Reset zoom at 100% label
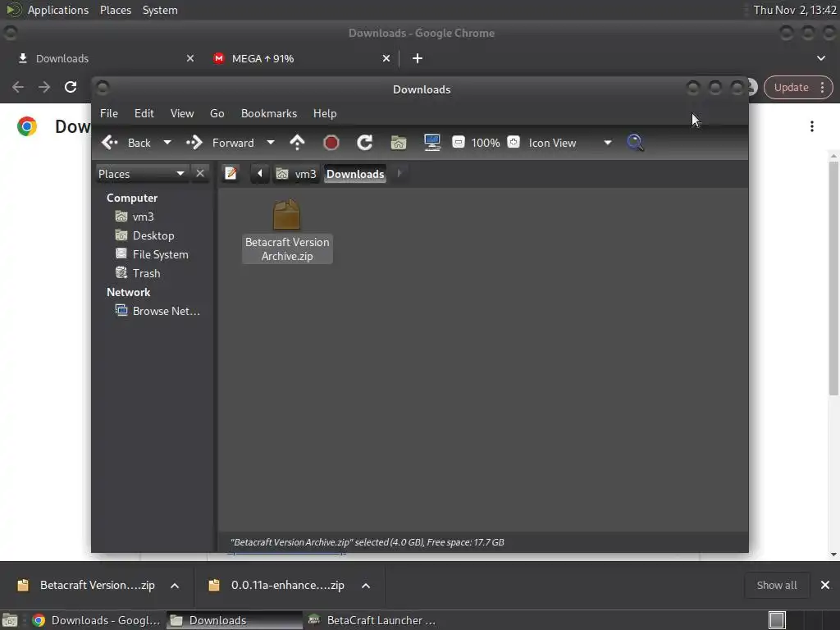This screenshot has width=840, height=630. point(486,143)
